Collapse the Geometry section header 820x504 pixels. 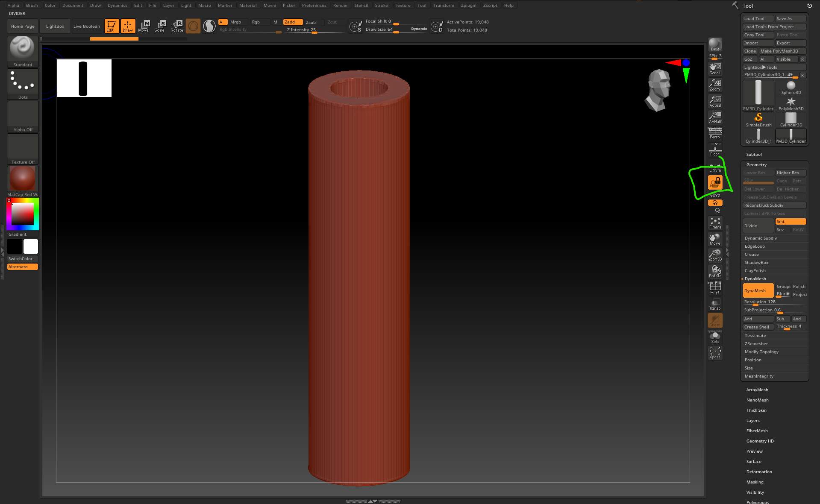click(x=756, y=164)
